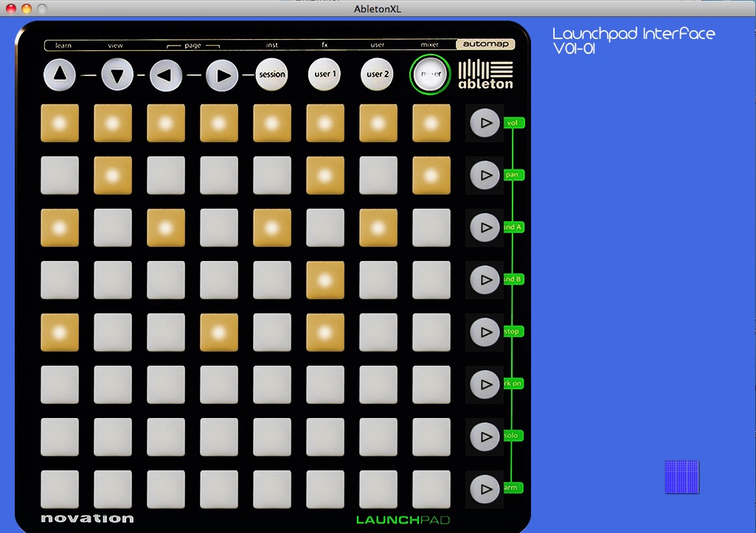Click the down arrow round button
The image size is (756, 533).
click(117, 74)
